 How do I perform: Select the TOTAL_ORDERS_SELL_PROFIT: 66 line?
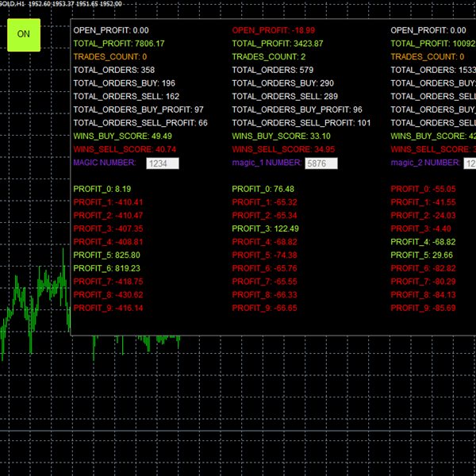pyautogui.click(x=140, y=123)
